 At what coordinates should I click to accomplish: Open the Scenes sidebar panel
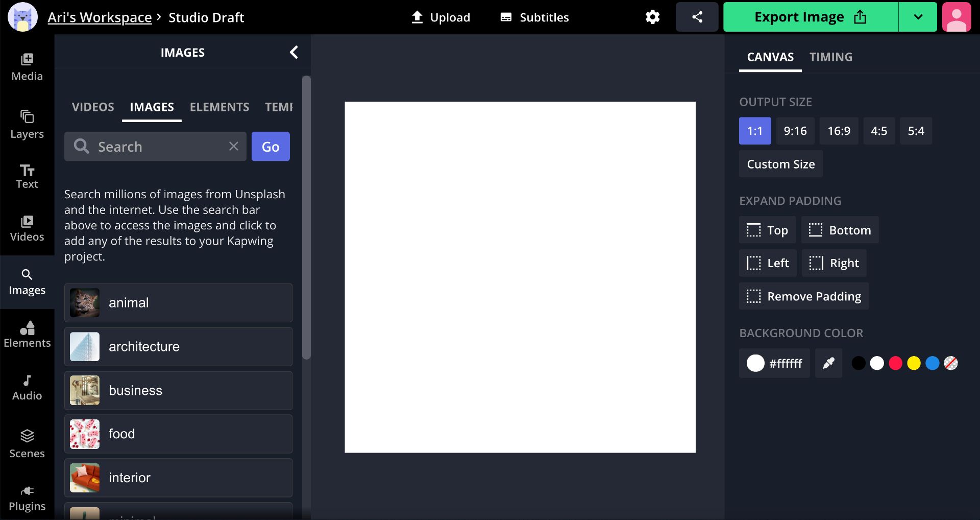27,444
